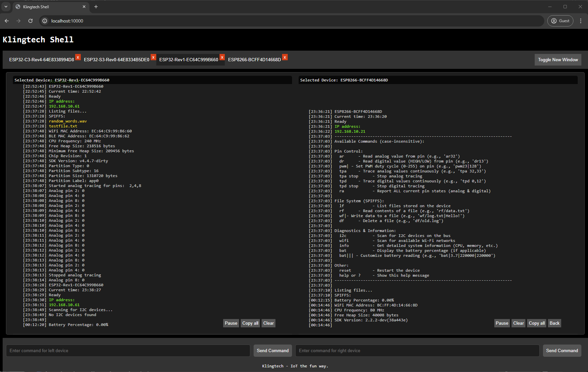Screen dimensions: 588x372
Task: Click the Toggle New Window button
Action: click(558, 60)
